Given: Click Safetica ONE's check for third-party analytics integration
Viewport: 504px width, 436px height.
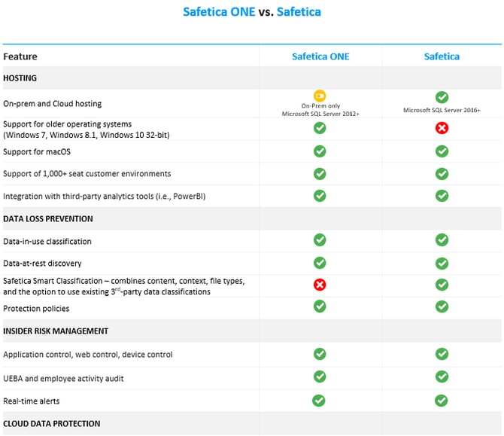Looking at the screenshot, I should [320, 196].
